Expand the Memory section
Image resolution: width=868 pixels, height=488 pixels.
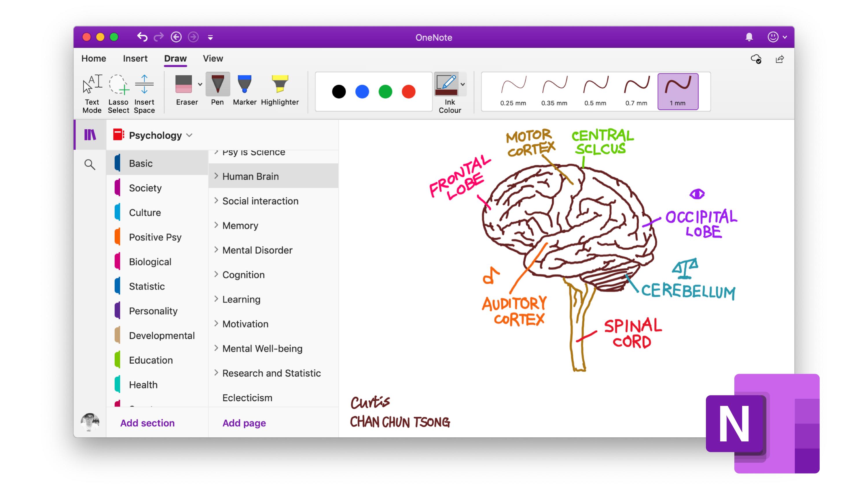point(216,226)
